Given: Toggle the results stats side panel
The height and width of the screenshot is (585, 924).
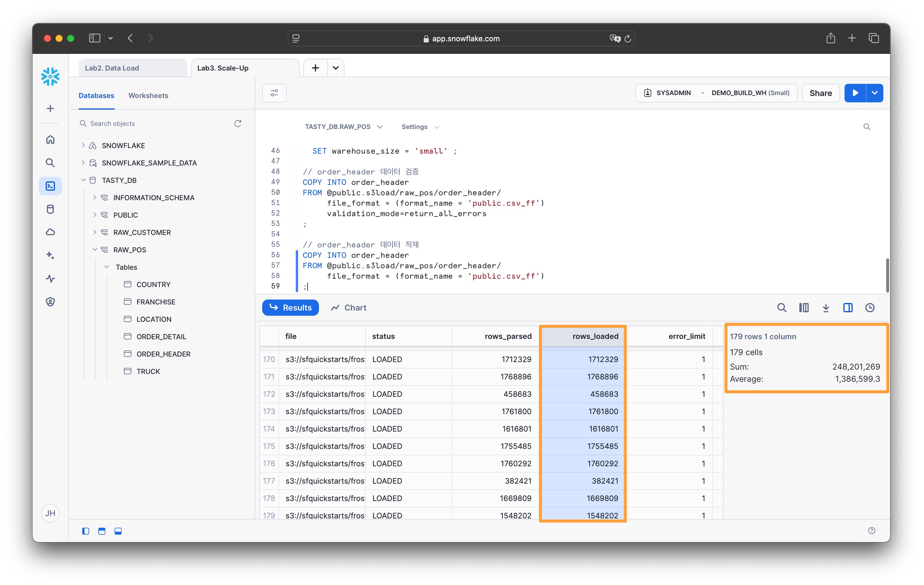Looking at the screenshot, I should point(848,308).
